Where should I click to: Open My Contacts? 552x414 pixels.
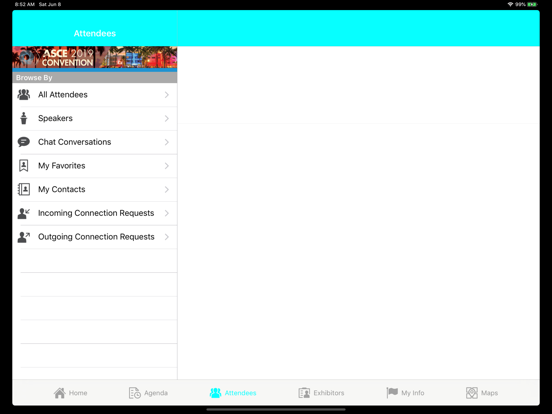point(95,189)
